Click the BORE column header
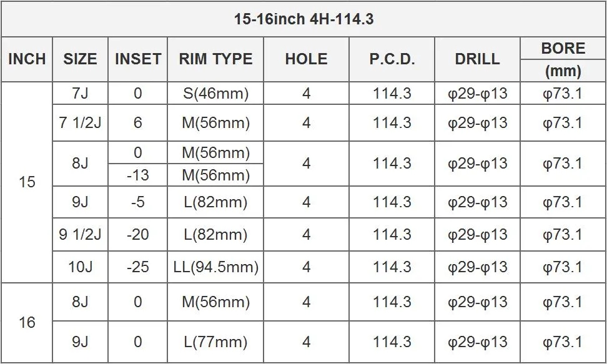The height and width of the screenshot is (364, 607). [563, 49]
